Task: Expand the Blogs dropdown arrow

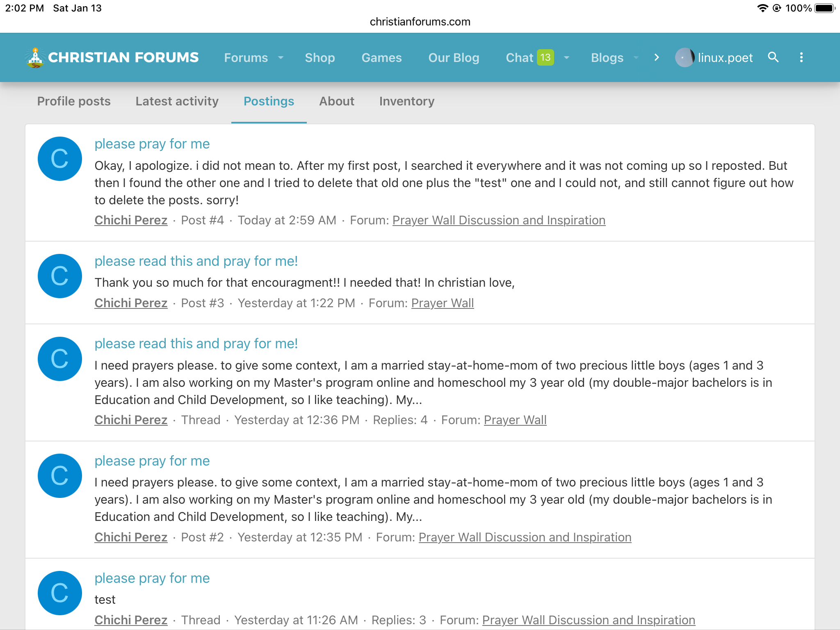Action: coord(636,58)
